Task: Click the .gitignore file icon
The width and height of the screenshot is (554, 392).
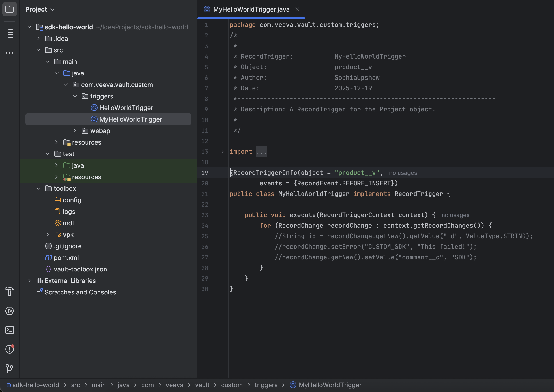Action: point(49,246)
